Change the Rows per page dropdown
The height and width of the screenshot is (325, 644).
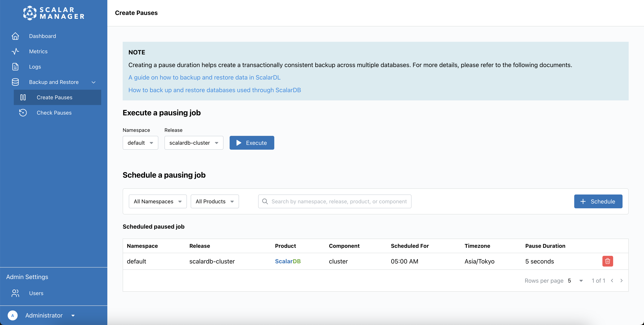575,281
